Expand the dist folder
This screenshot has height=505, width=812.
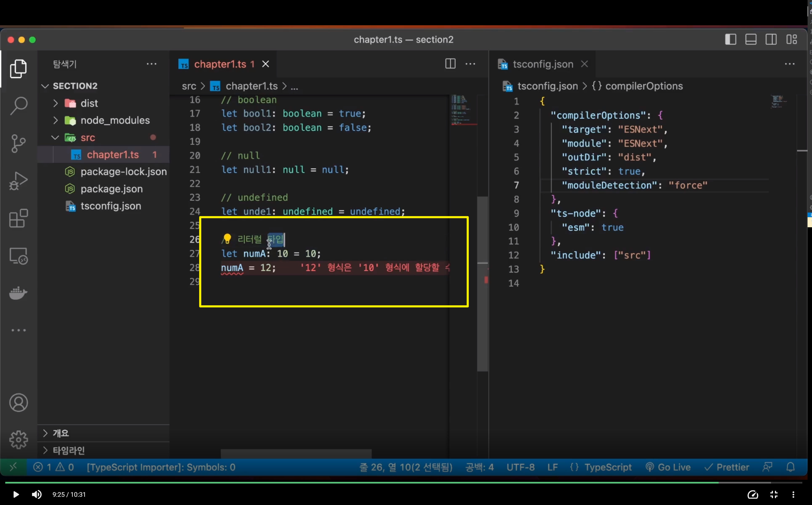tap(103, 103)
